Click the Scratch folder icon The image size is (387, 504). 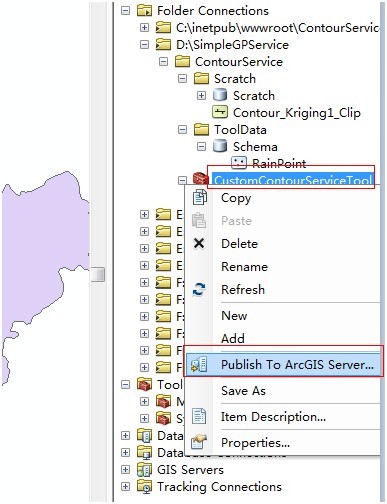pyautogui.click(x=201, y=79)
